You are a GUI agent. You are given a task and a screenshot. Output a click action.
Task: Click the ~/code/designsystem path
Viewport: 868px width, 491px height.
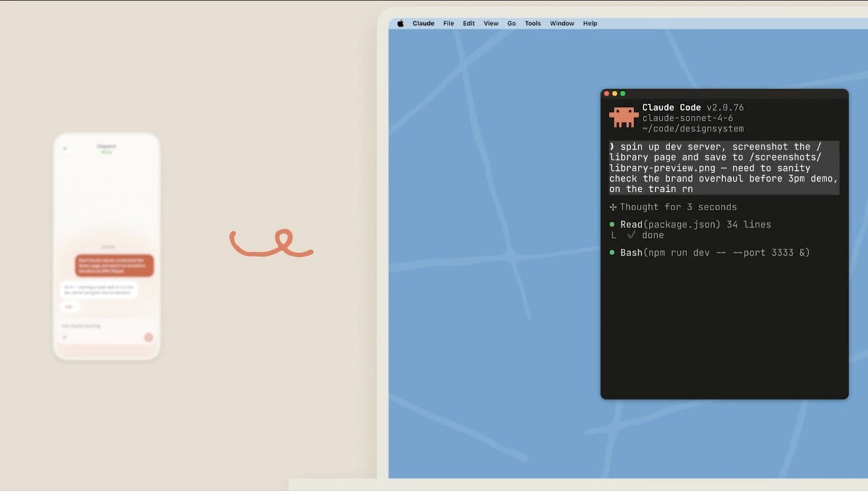tap(693, 129)
